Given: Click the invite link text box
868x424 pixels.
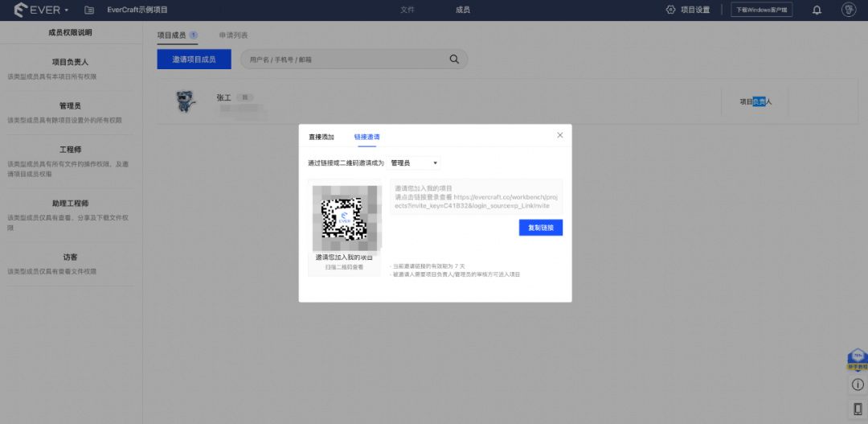Looking at the screenshot, I should [x=476, y=197].
